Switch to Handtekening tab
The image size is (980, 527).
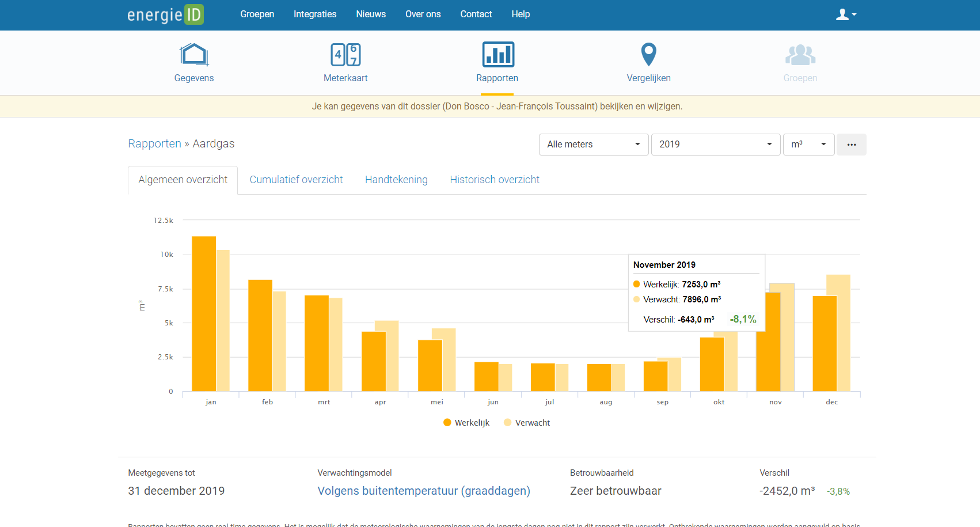pos(396,180)
